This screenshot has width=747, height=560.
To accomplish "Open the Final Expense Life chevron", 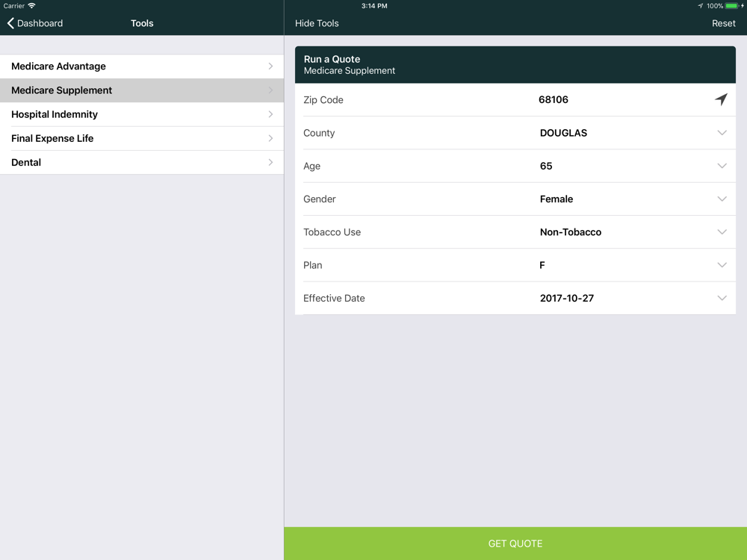I will point(270,138).
